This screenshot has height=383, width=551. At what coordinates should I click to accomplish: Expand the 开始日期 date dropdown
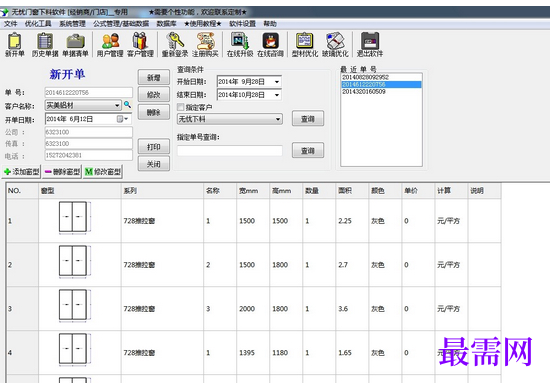[x=277, y=82]
